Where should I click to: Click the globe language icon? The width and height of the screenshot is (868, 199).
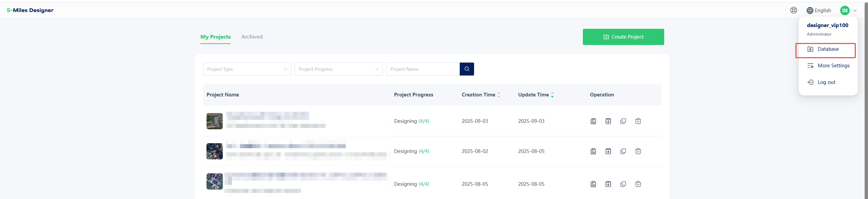pyautogui.click(x=810, y=10)
